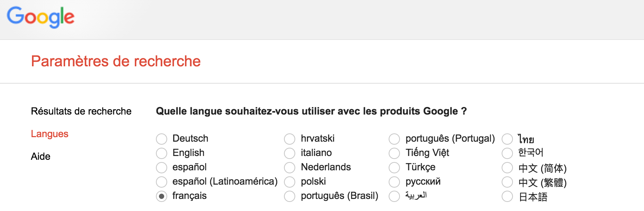Open Résultats de recherche settings section
The image size is (644, 211).
[x=81, y=111]
